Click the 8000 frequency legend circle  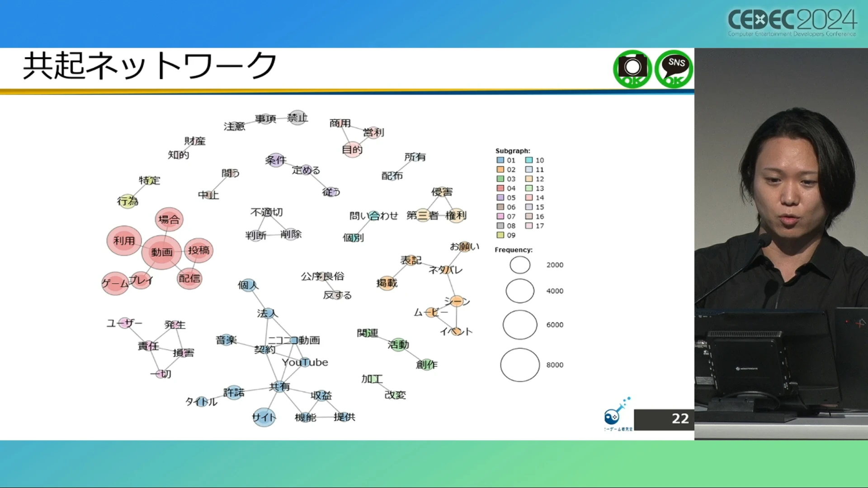click(520, 365)
